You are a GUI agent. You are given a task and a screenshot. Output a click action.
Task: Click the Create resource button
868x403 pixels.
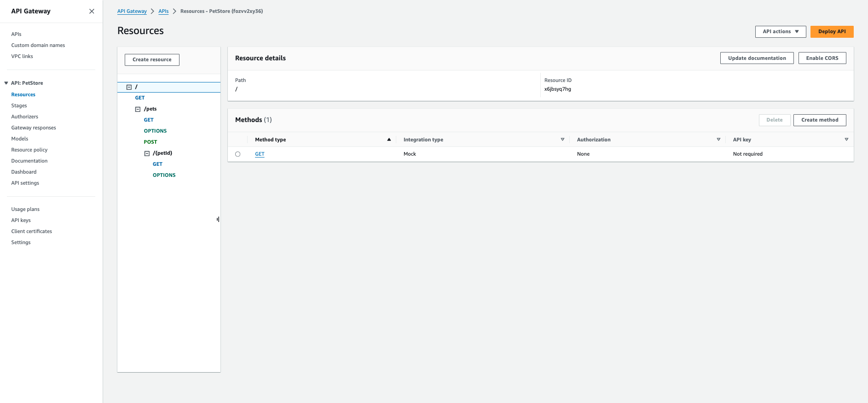click(x=152, y=60)
